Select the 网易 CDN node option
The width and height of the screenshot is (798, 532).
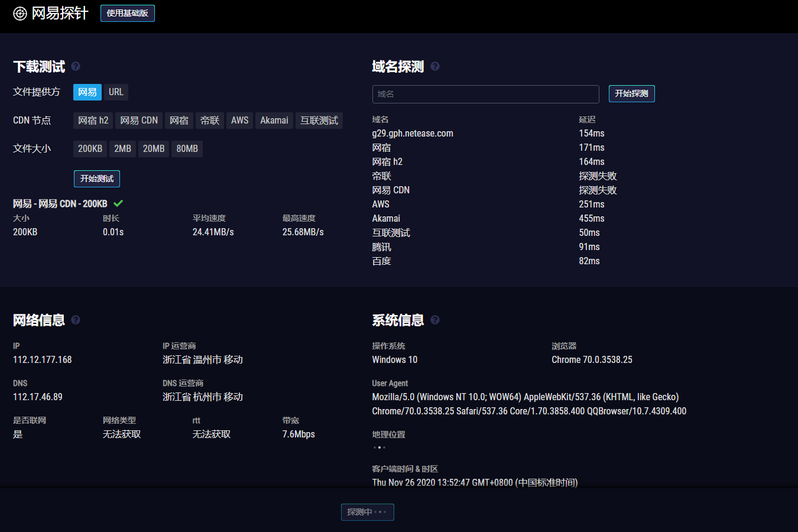[139, 121]
